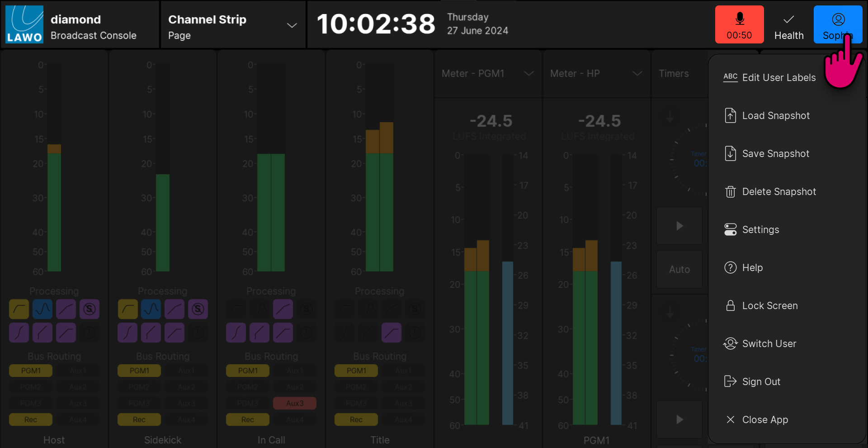This screenshot has width=868, height=448.
Task: Click the Lawo logo in header
Action: coord(24,24)
